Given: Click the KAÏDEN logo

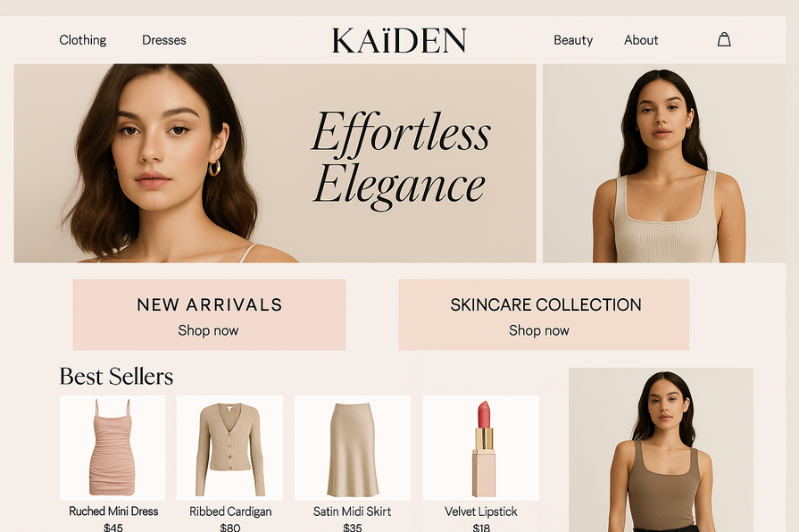Looking at the screenshot, I should (x=399, y=41).
